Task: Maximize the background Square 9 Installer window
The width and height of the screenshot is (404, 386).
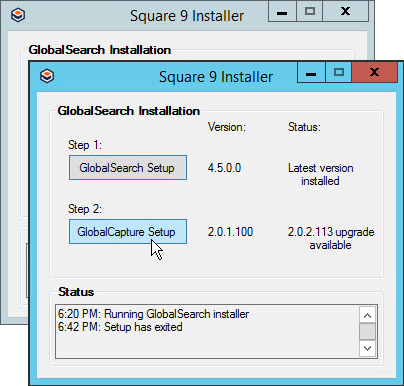Action: pyautogui.click(x=310, y=12)
